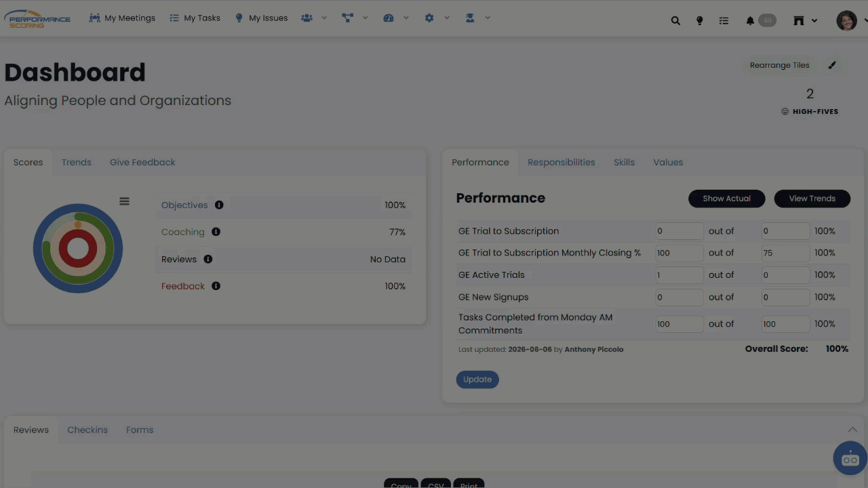
Task: Click the speedometer gauge icon
Action: [389, 18]
